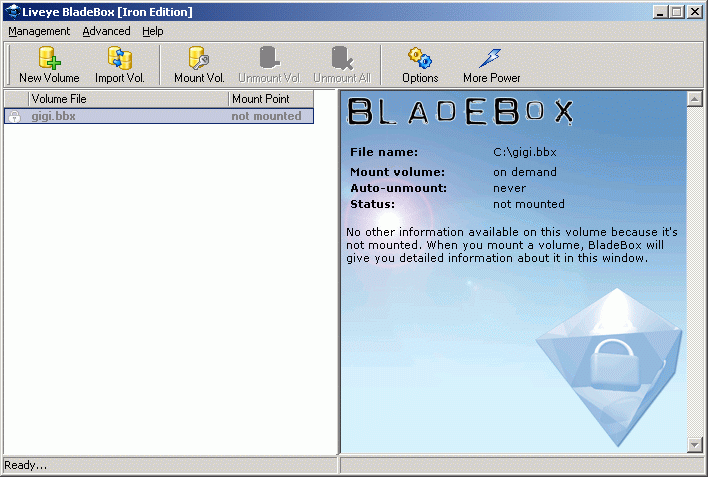Sort by the Volume File column header

pos(115,99)
